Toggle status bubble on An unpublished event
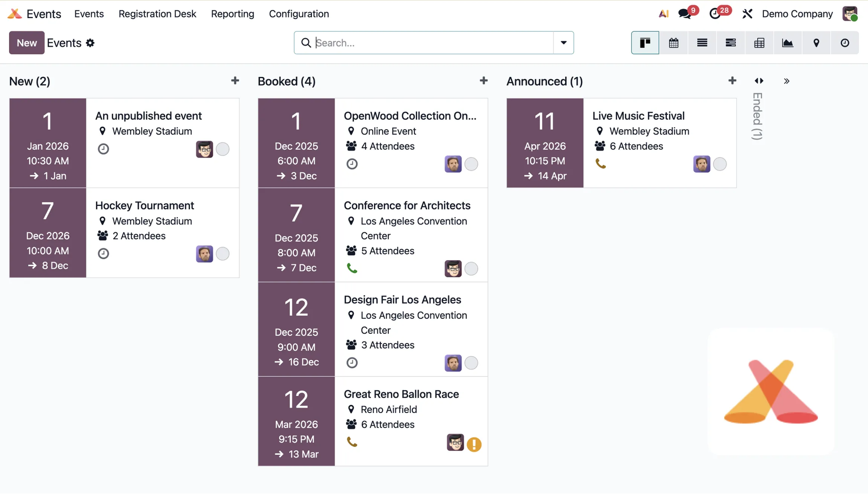868x494 pixels. coord(222,149)
